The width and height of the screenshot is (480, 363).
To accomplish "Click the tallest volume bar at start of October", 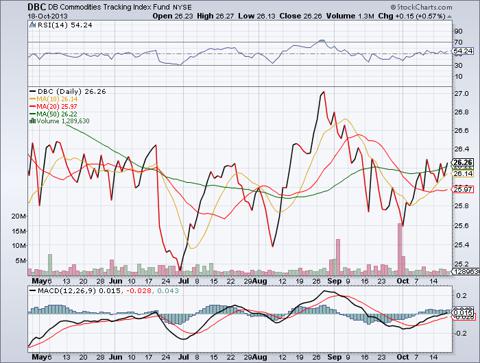I will click(400, 249).
